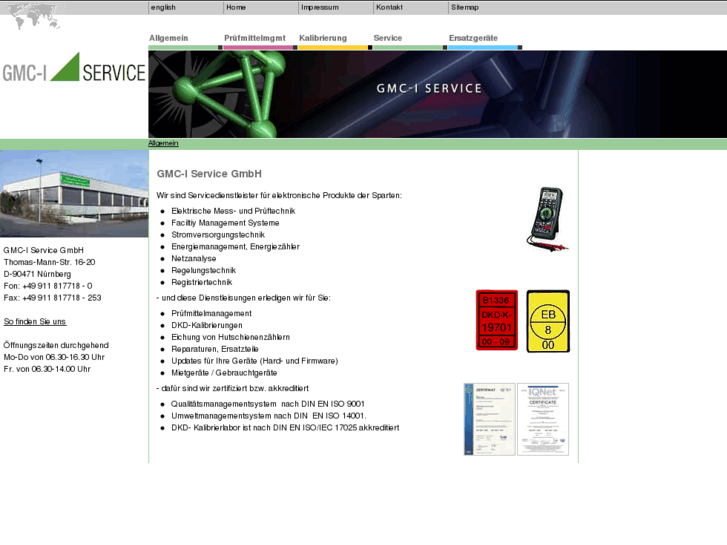Click the 'DKD- Kalibrierlabor' accreditation list item
Viewport: 727px width, 545px height.
pyautogui.click(x=285, y=428)
